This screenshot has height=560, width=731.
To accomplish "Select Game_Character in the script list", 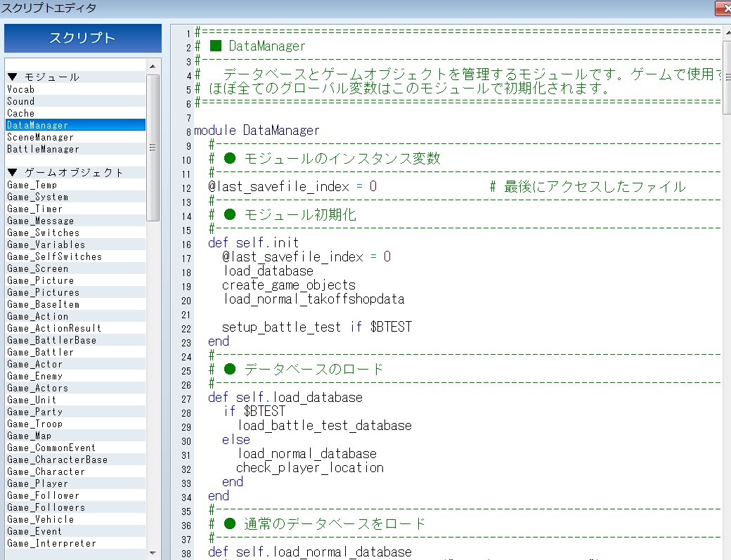I will coord(75,472).
